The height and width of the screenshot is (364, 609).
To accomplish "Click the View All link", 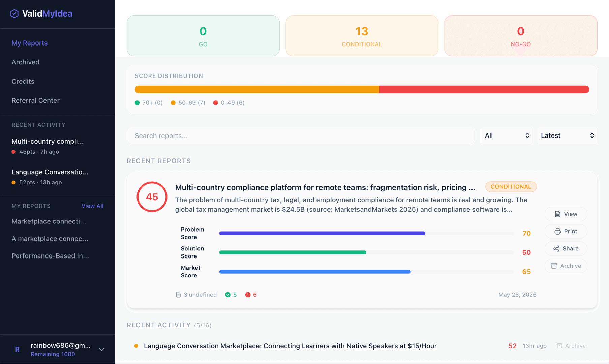I will pyautogui.click(x=92, y=206).
